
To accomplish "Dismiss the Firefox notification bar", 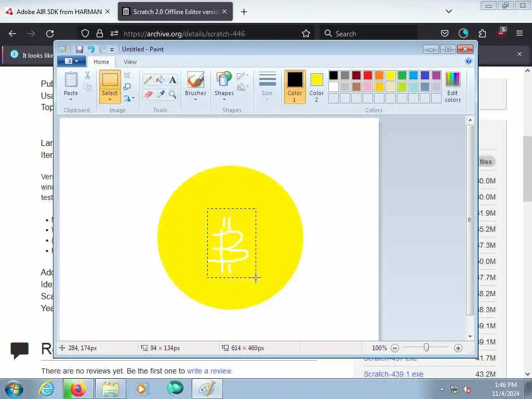I will [x=520, y=54].
